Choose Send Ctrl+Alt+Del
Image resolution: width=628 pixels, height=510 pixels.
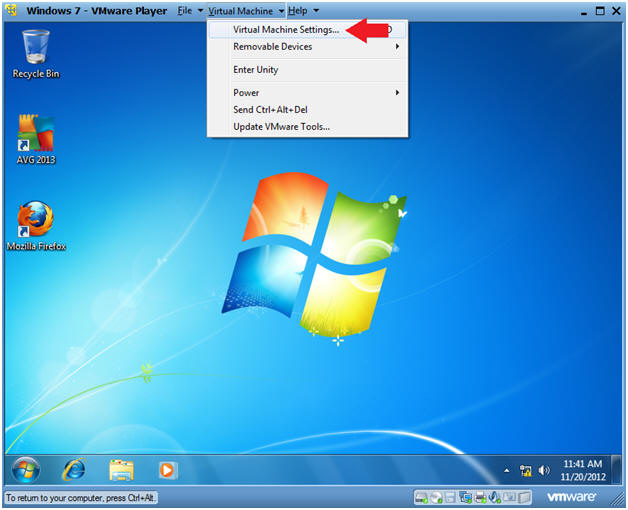[x=307, y=110]
